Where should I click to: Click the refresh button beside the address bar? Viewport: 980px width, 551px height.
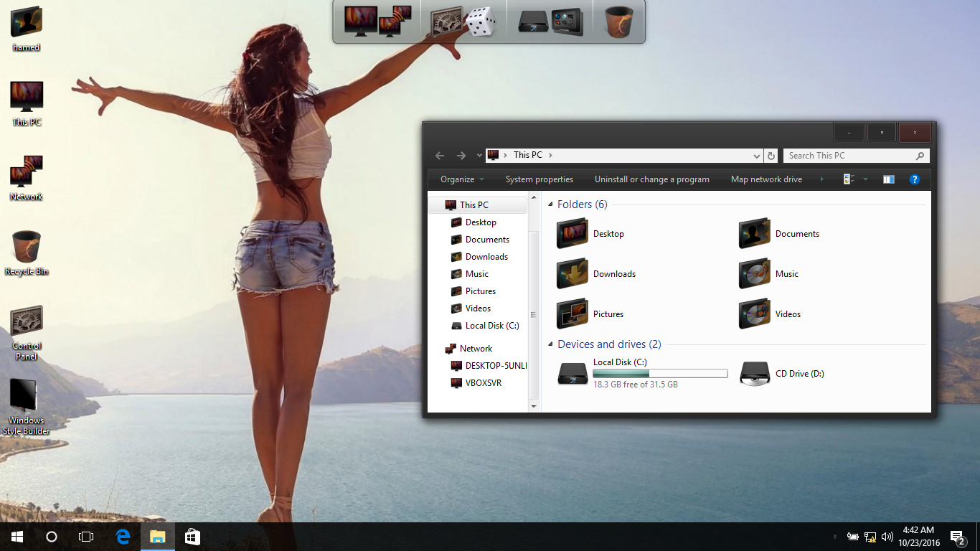pyautogui.click(x=771, y=156)
